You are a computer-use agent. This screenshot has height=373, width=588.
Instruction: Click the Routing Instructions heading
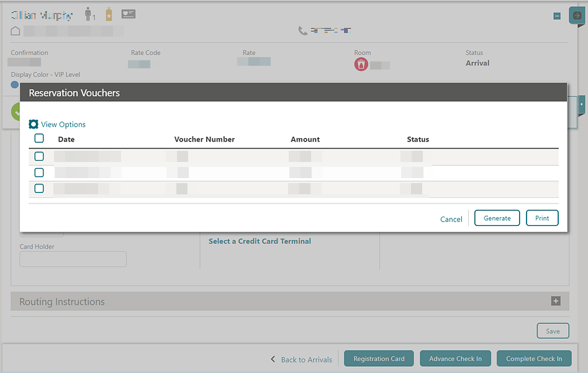click(x=62, y=302)
